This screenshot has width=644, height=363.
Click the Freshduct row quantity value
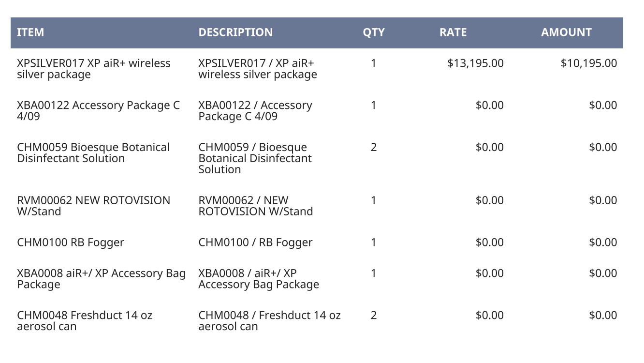pos(374,315)
